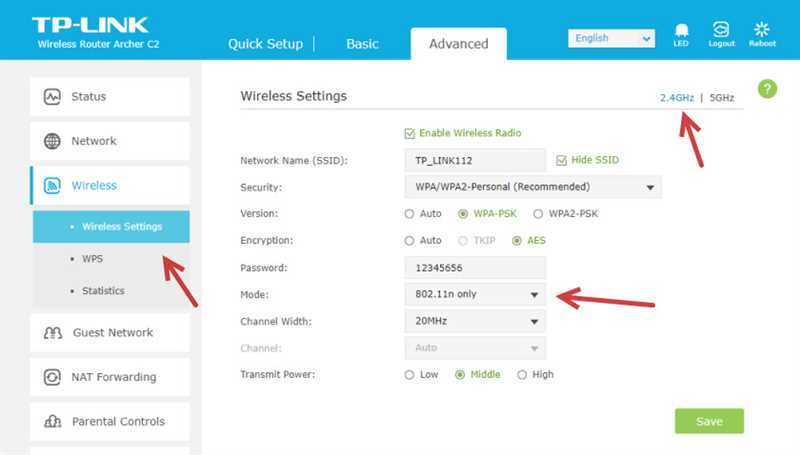Switch to Basic tab
Viewport: 800px width, 455px height.
(362, 44)
